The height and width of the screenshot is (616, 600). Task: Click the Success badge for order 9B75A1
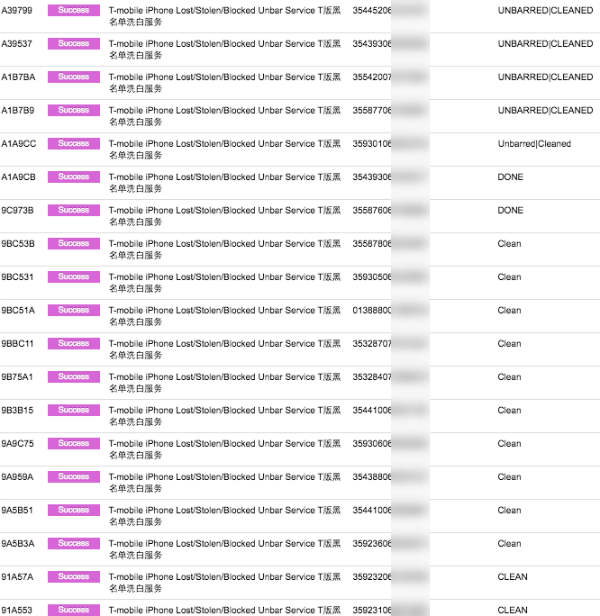[x=73, y=377]
